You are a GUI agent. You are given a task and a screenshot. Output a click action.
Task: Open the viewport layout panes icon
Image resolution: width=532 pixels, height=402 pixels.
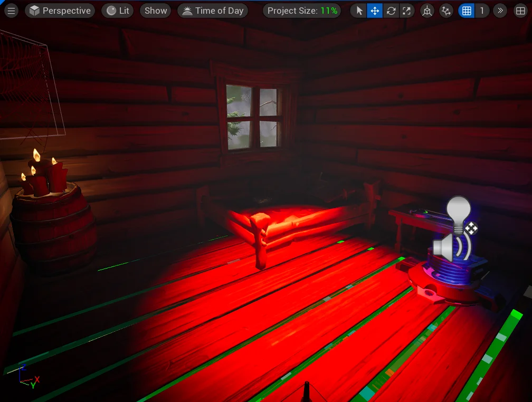520,11
